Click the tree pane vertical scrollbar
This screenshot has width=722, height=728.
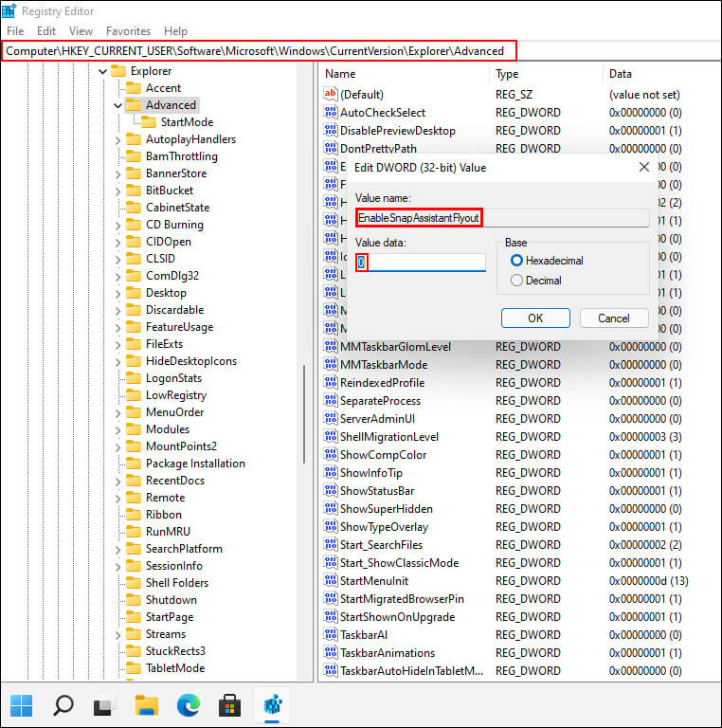click(304, 413)
